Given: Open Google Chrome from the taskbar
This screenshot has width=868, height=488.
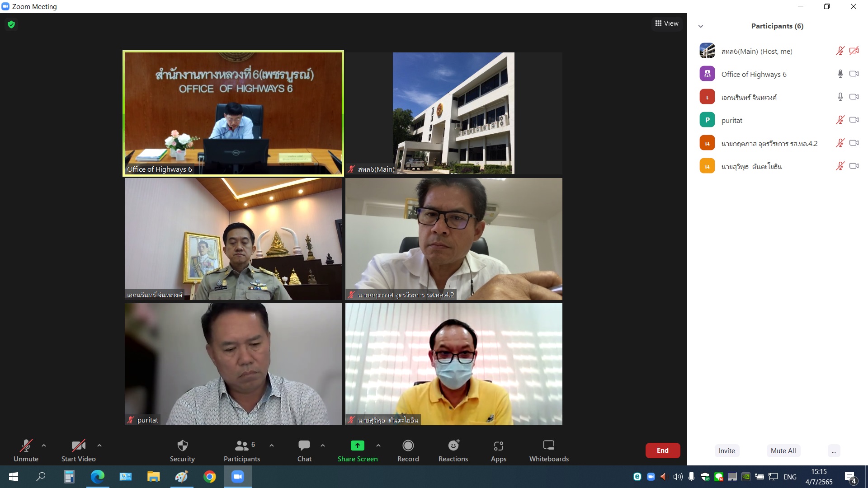Looking at the screenshot, I should [x=209, y=477].
